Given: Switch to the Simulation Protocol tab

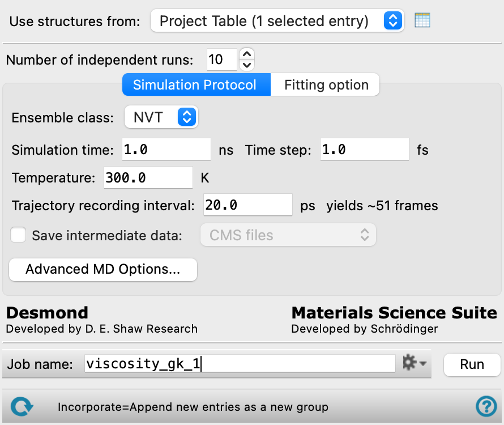Looking at the screenshot, I should tap(197, 84).
